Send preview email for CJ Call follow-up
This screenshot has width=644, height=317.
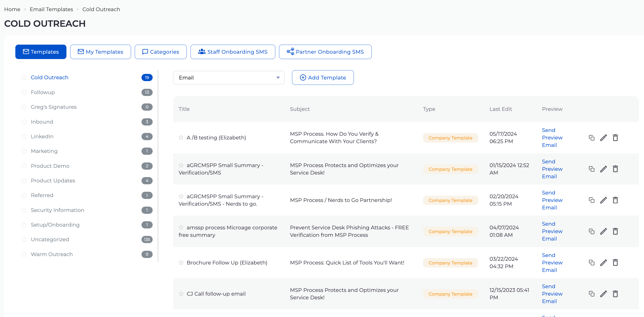552,294
